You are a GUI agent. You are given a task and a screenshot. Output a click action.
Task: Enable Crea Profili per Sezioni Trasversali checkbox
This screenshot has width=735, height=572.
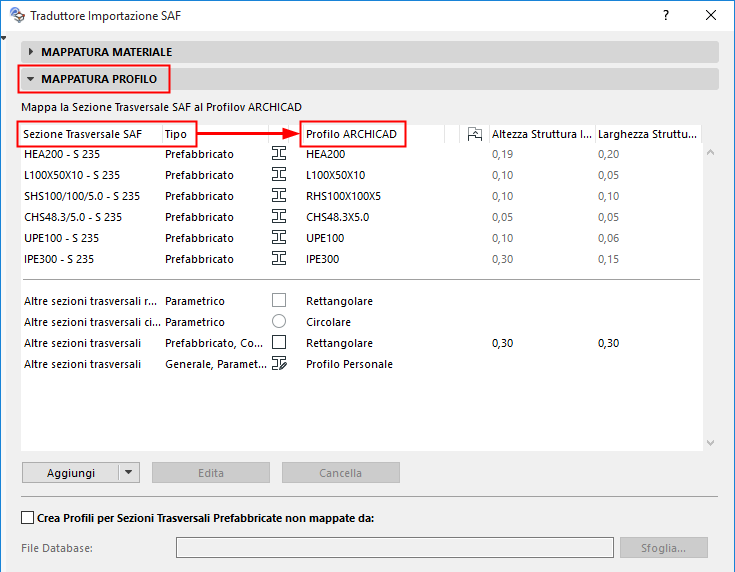(28, 518)
